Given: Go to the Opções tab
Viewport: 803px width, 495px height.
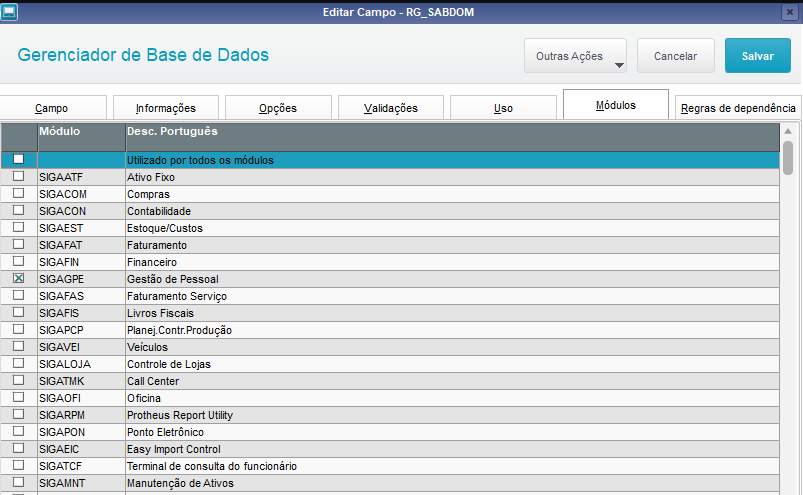Looking at the screenshot, I should click(278, 108).
